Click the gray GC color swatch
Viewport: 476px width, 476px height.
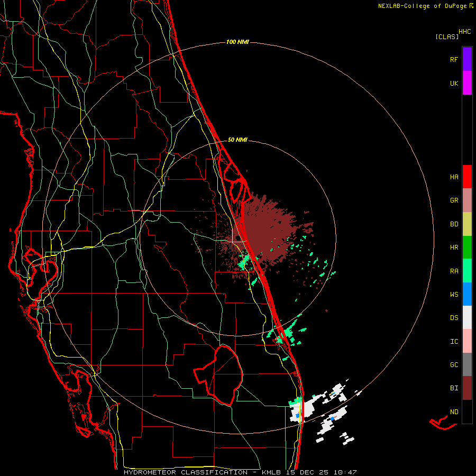(467, 364)
